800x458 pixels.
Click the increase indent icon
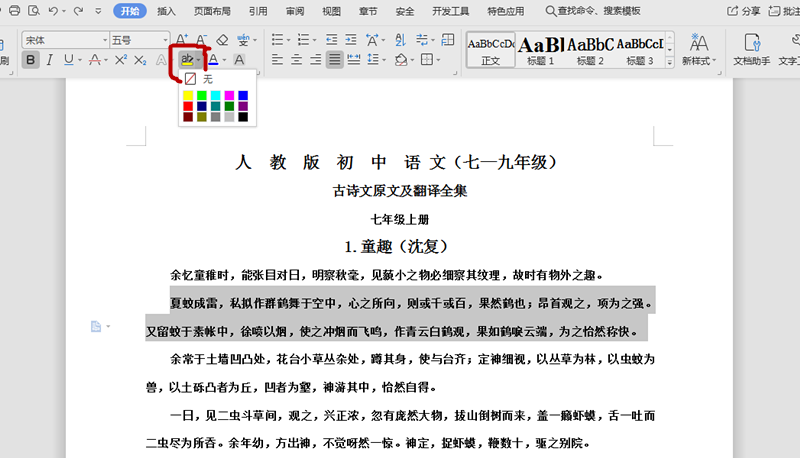tap(351, 39)
